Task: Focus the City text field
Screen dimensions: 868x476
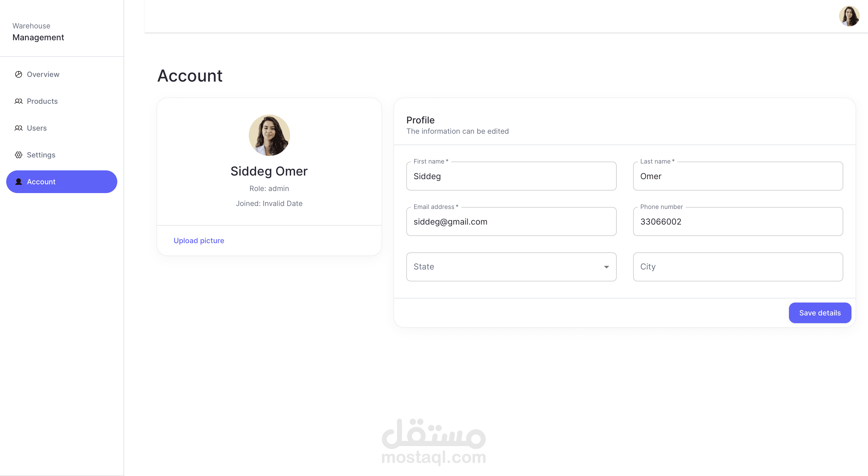Action: click(x=738, y=267)
